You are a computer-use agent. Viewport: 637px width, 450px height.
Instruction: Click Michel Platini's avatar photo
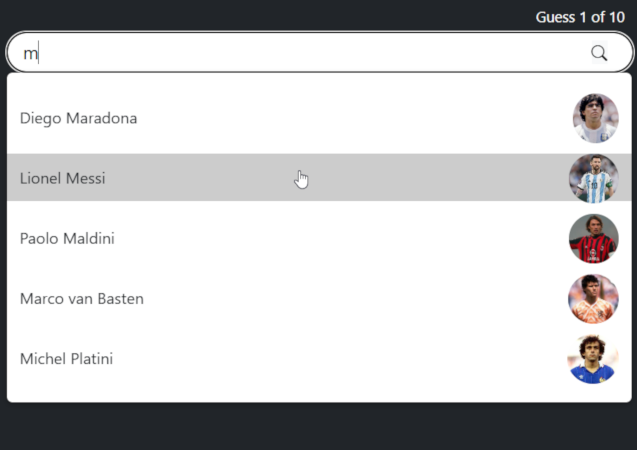click(594, 359)
